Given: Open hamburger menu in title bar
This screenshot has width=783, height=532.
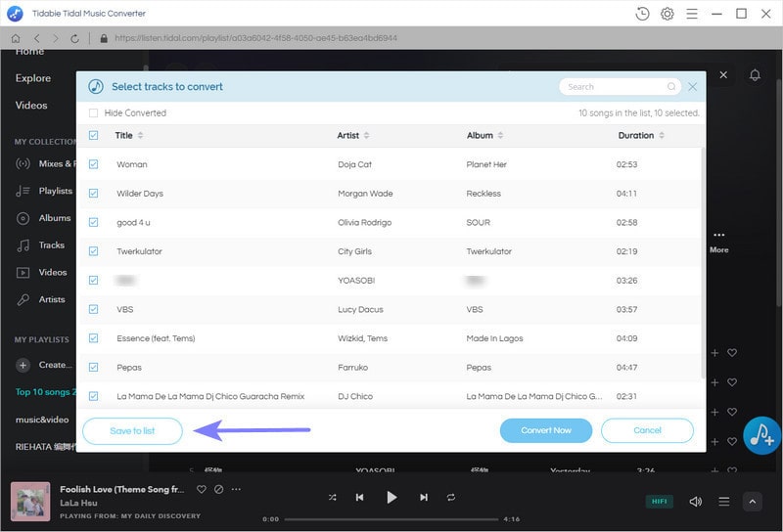Looking at the screenshot, I should pos(692,14).
